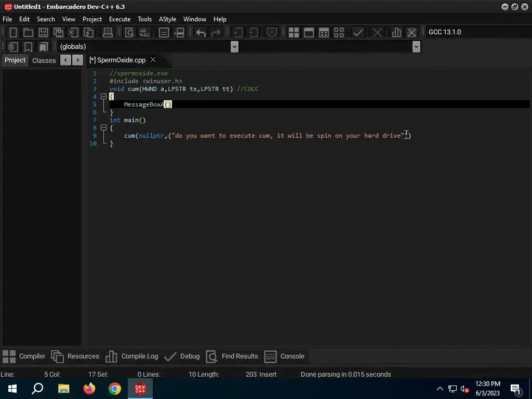This screenshot has width=532, height=399.
Task: Collapse the cum function fold at line 4
Action: coord(104,97)
